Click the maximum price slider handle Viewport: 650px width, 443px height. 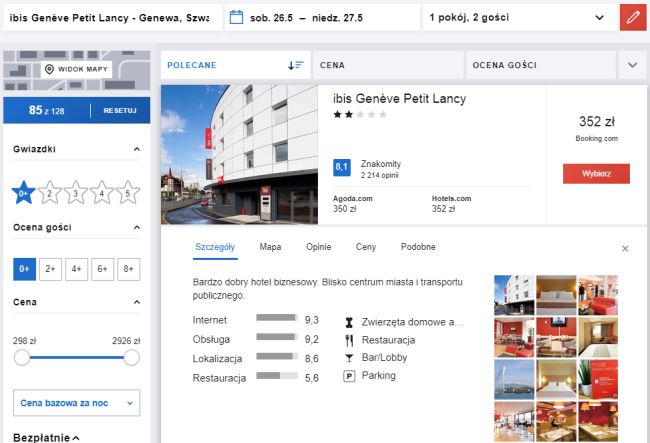[131, 358]
